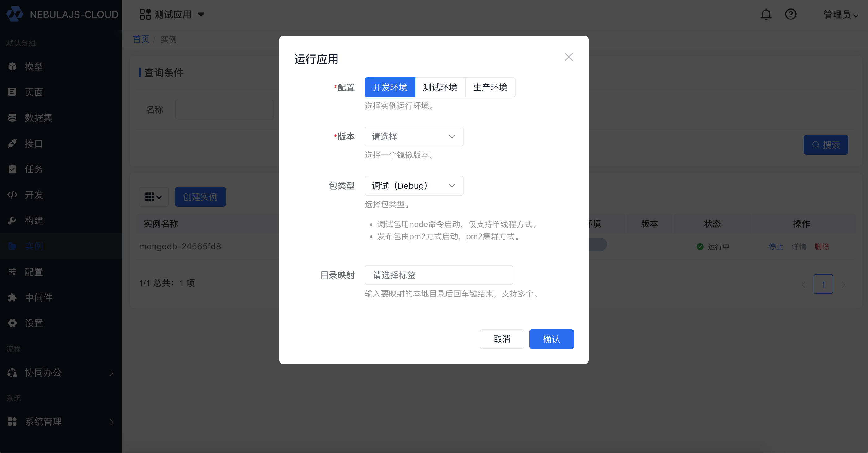Expand the 包类型 Debug dropdown

414,185
